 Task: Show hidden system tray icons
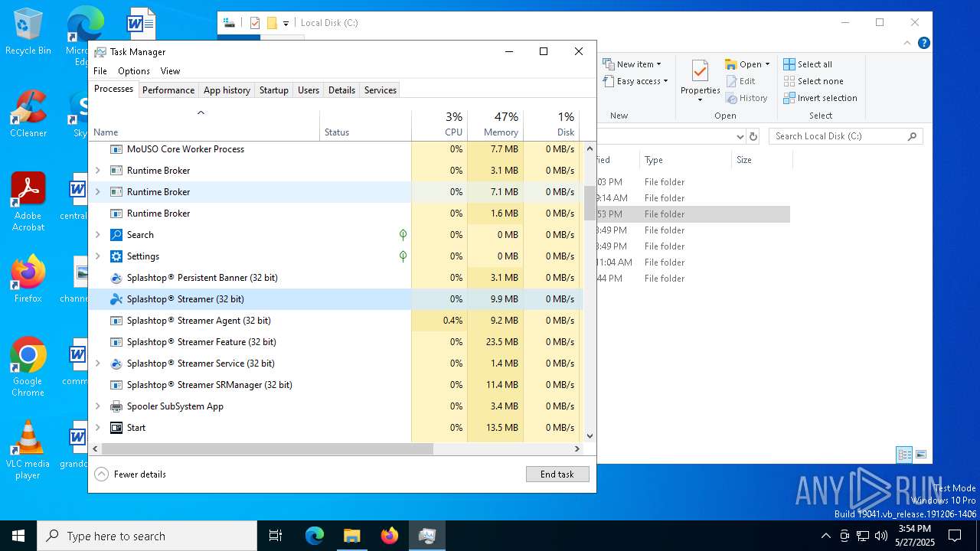[825, 536]
